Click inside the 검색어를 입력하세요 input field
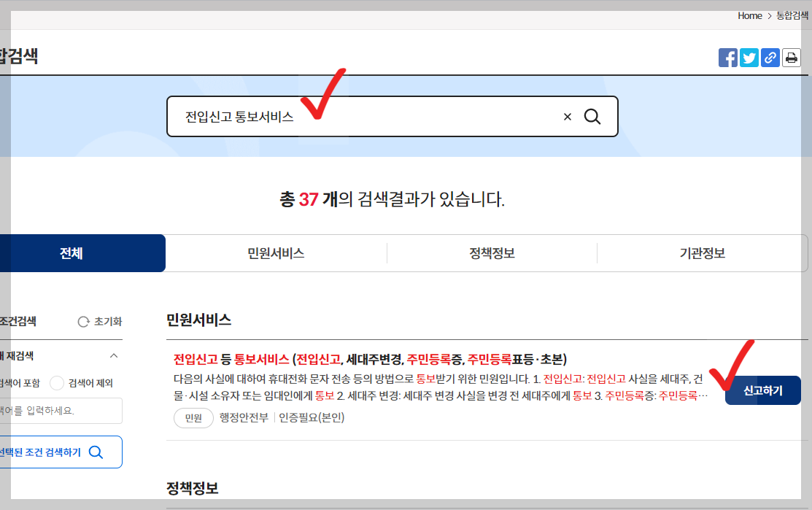 62,411
